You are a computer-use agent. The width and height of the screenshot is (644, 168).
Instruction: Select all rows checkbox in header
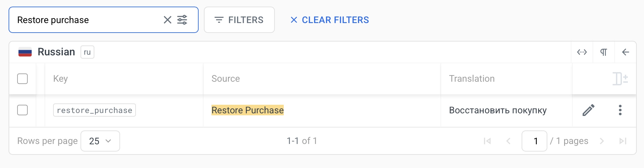[x=22, y=79]
